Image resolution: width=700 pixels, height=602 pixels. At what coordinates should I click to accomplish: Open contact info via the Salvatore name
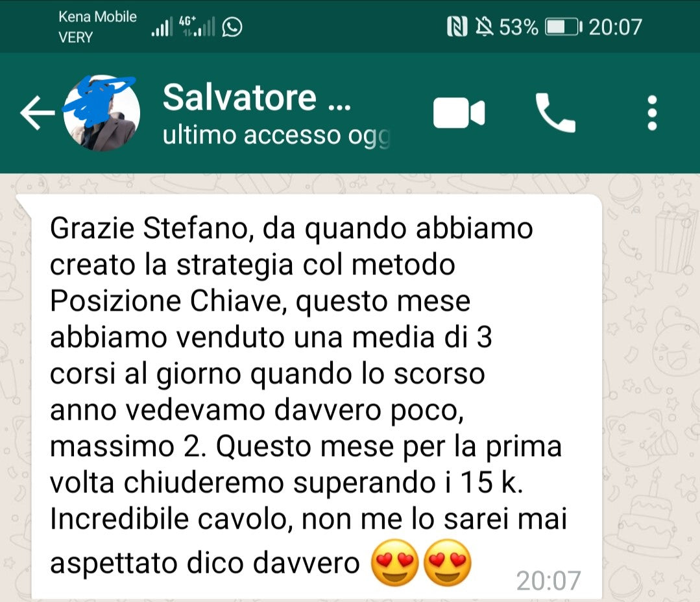257,97
